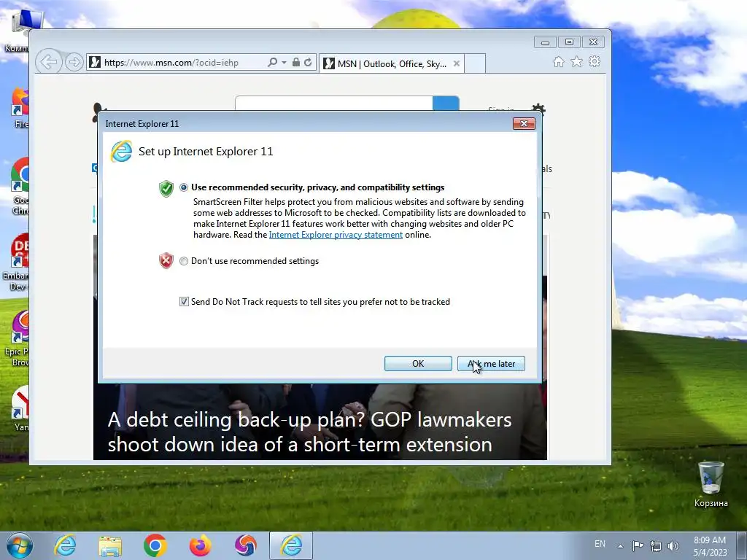Go back with the browser Back arrow
Screen dimensions: 747x560
point(49,62)
